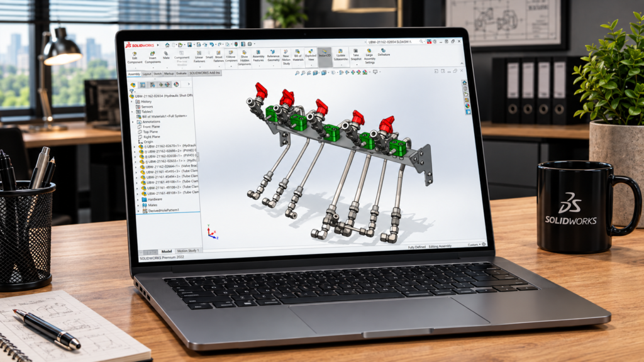Switch to the Assembly ribbon tab

pyautogui.click(x=134, y=74)
